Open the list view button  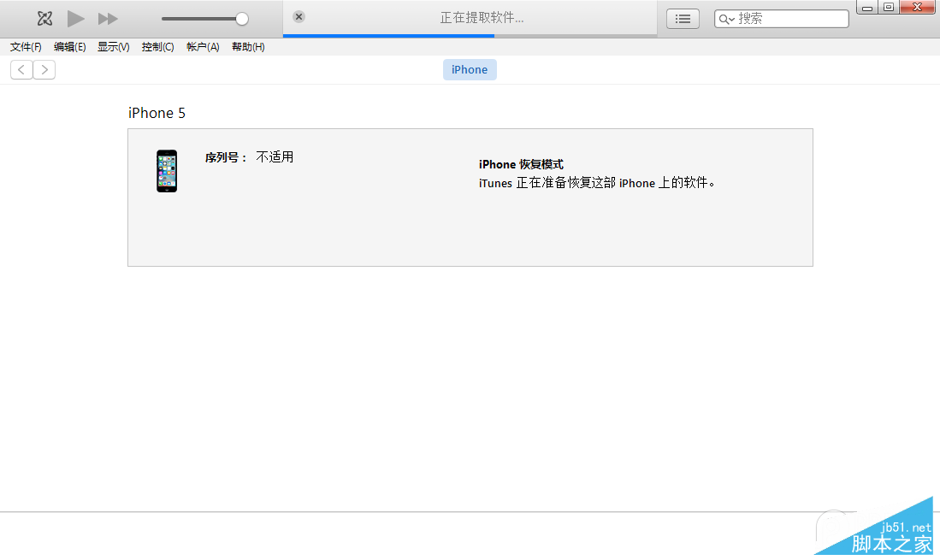683,19
